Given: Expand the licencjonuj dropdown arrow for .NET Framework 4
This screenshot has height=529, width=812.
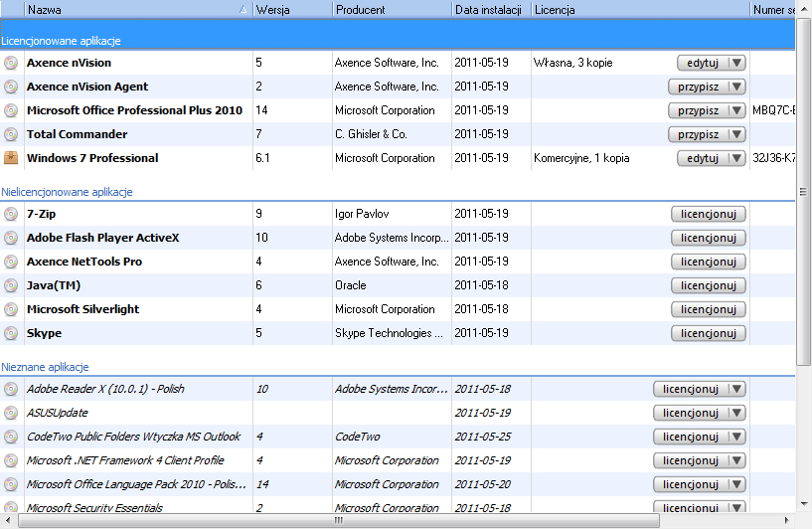Looking at the screenshot, I should click(x=736, y=460).
